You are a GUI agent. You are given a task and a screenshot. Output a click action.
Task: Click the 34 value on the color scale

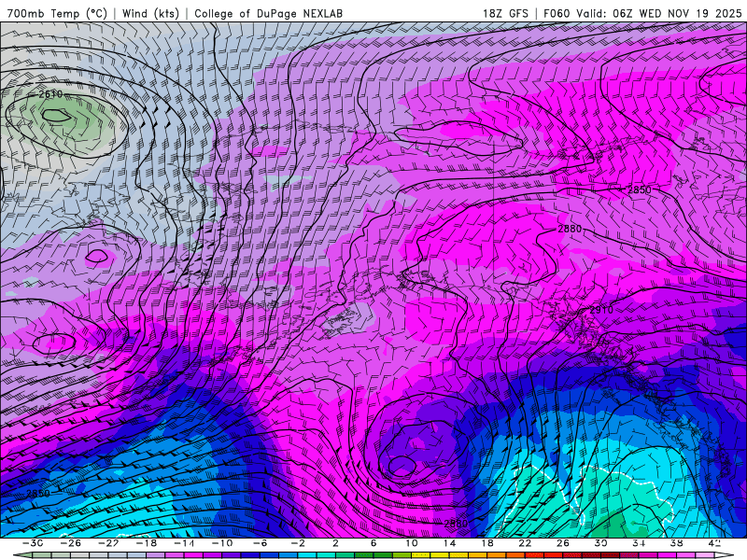pos(639,543)
